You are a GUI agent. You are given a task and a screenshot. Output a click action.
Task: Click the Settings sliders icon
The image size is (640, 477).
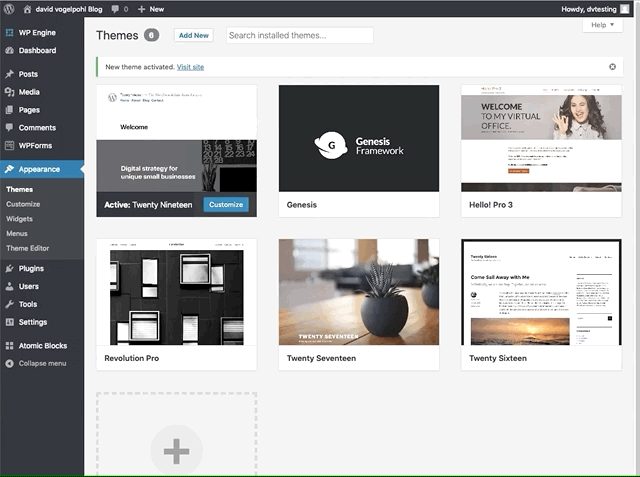point(9,322)
